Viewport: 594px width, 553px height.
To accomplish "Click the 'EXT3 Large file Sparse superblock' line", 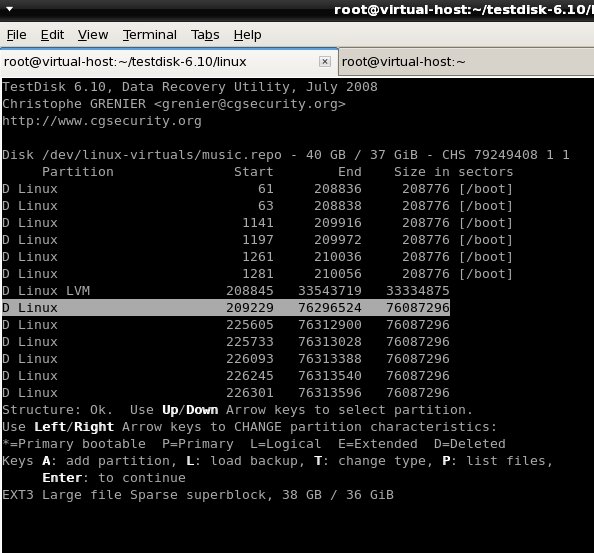I will 198,495.
